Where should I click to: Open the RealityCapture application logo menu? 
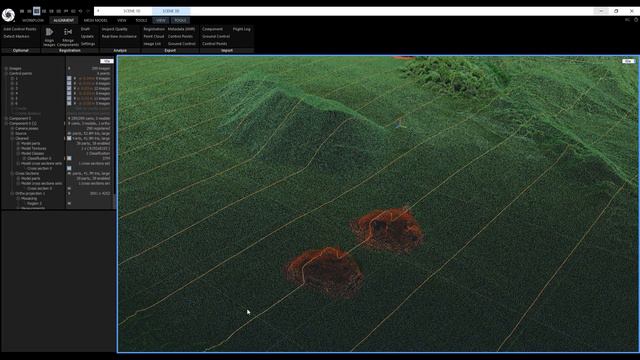tap(8, 15)
